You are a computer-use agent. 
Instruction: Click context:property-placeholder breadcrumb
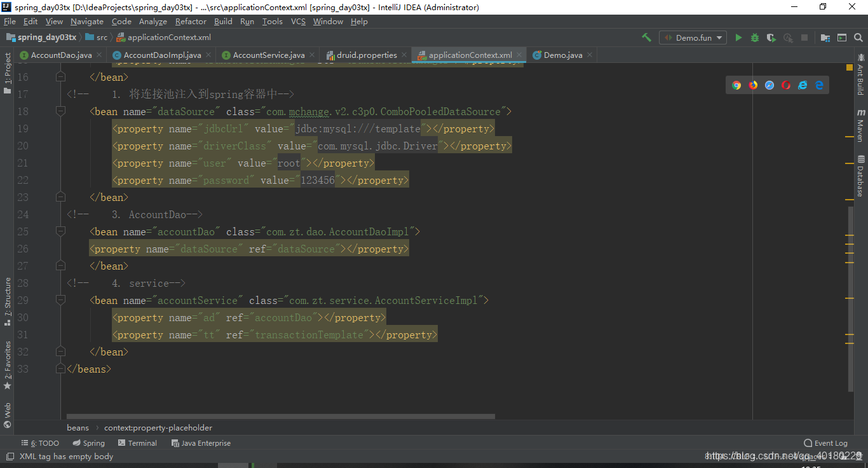point(158,428)
